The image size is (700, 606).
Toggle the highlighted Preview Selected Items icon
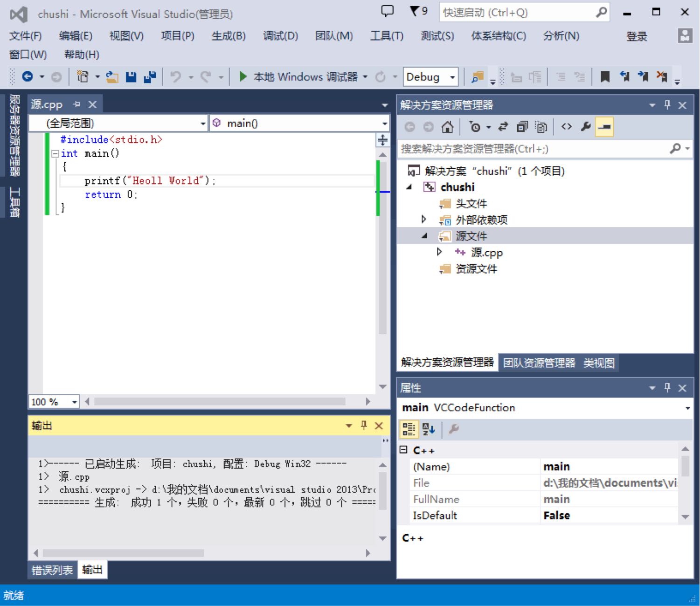pos(604,127)
